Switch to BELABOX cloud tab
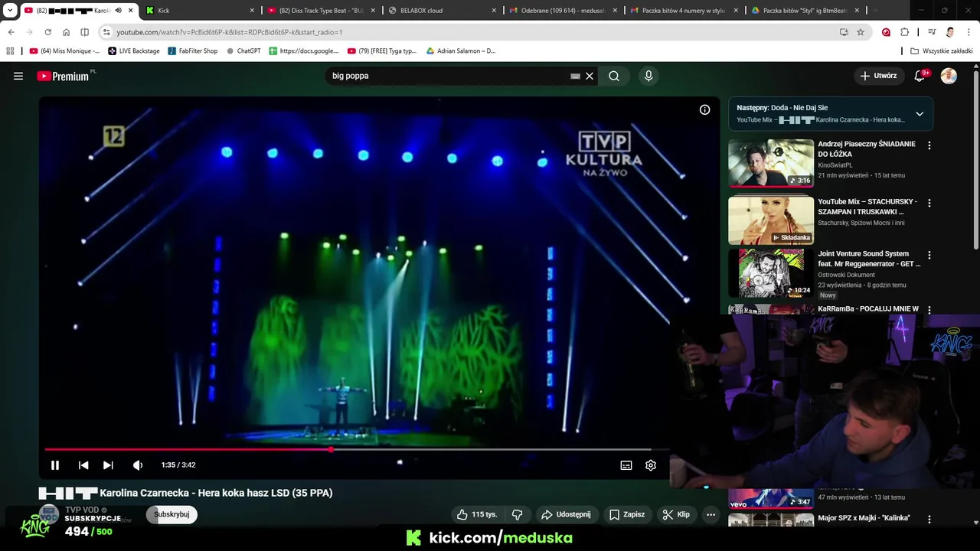Screen dimensions: 980x551 click(443, 11)
